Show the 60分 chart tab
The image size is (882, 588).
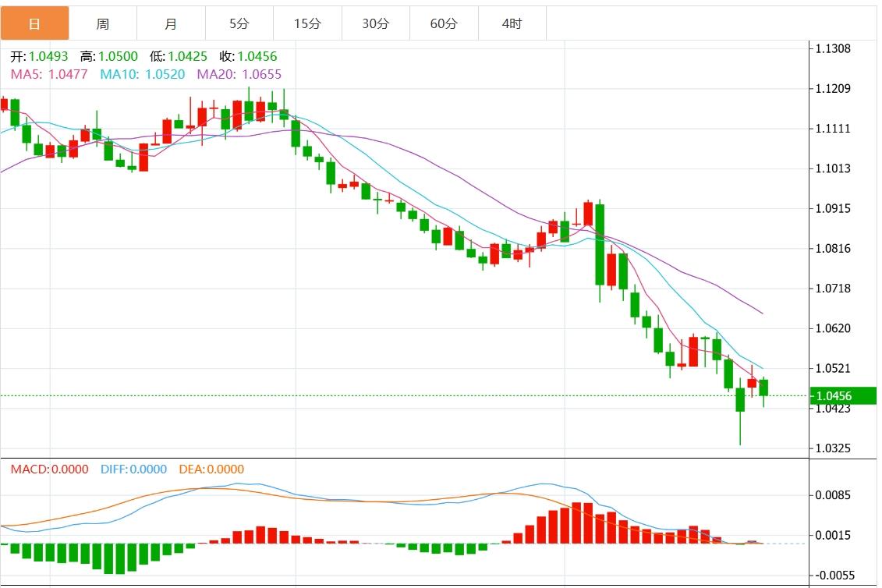coord(444,23)
